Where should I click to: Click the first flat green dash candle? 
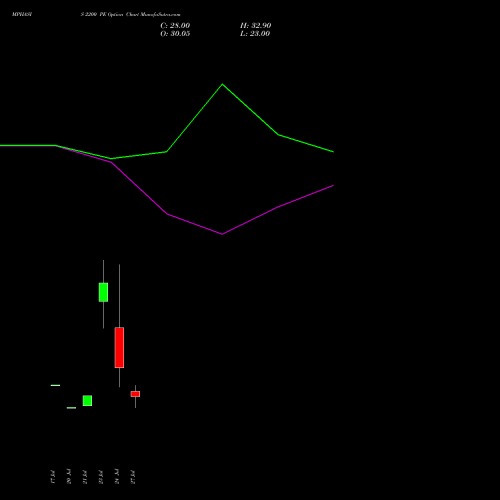(x=55, y=385)
